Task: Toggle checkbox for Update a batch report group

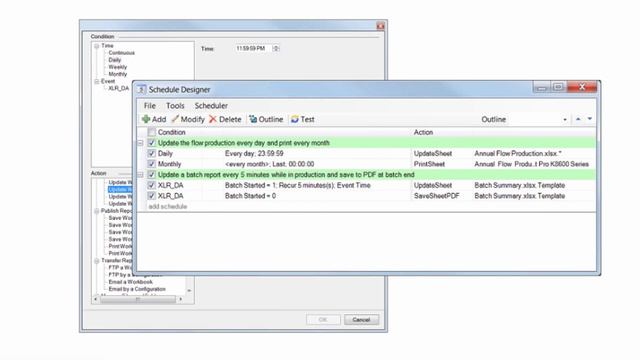Action: click(151, 175)
